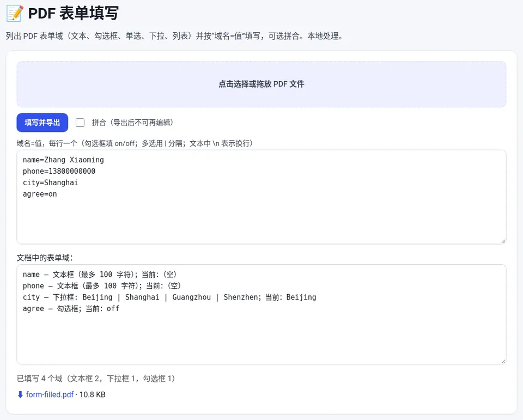
Task: Click the form-fields list resize handle
Action: (x=503, y=361)
